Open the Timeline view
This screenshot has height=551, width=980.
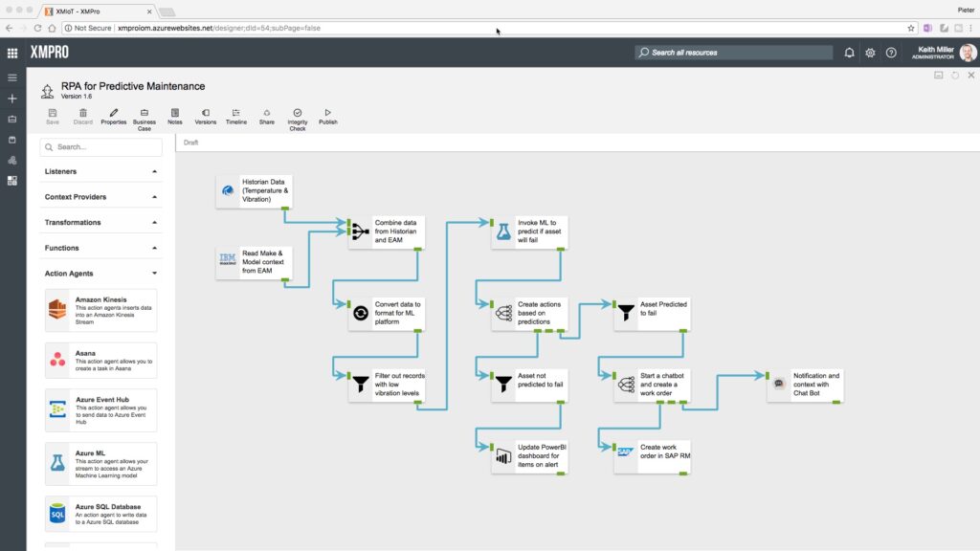pos(235,117)
